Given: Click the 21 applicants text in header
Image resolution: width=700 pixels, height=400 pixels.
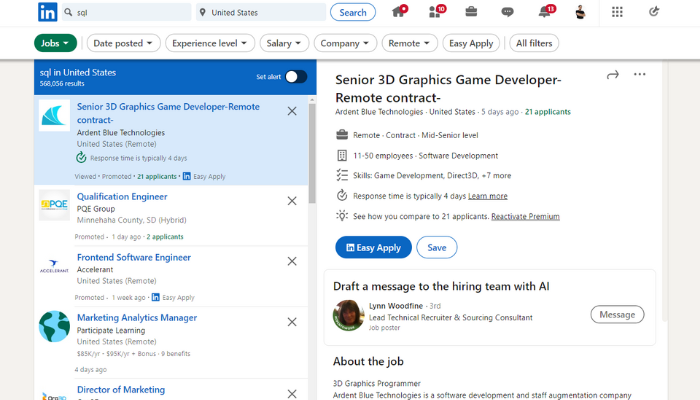Looking at the screenshot, I should (x=548, y=112).
